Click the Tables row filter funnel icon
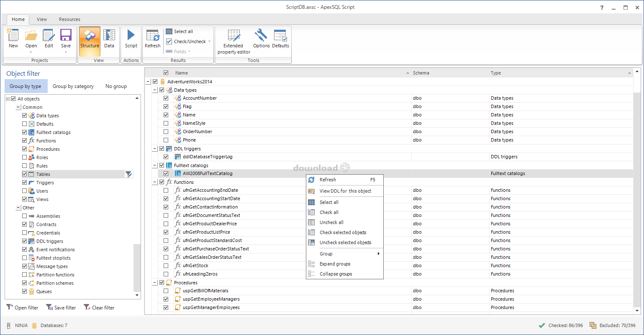This screenshot has width=644, height=335. 129,174
